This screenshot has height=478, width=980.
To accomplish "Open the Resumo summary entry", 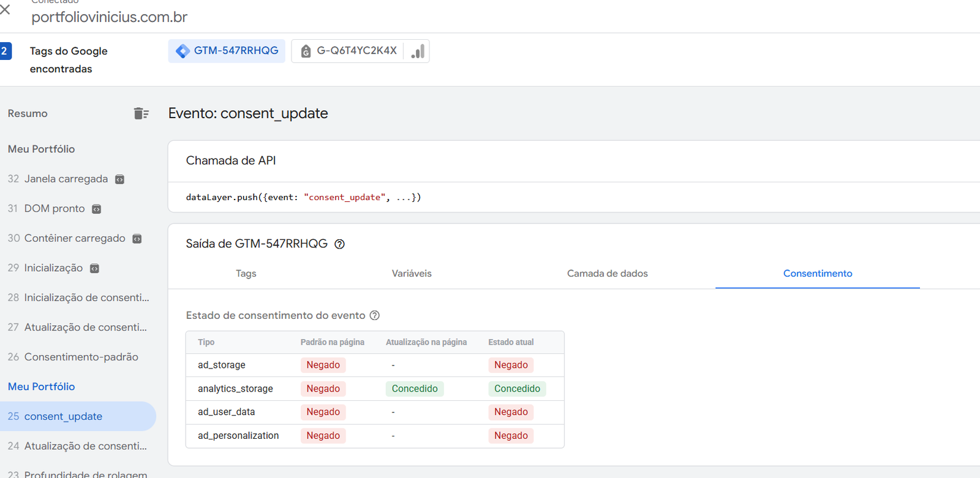I will (28, 113).
